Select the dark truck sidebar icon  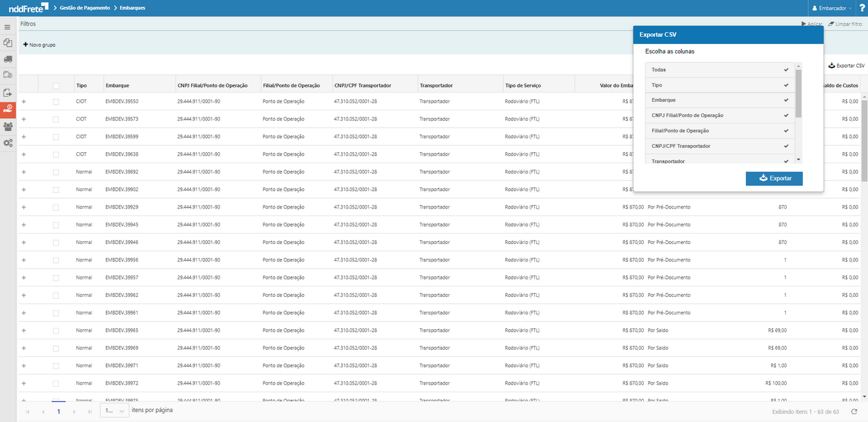[8, 59]
